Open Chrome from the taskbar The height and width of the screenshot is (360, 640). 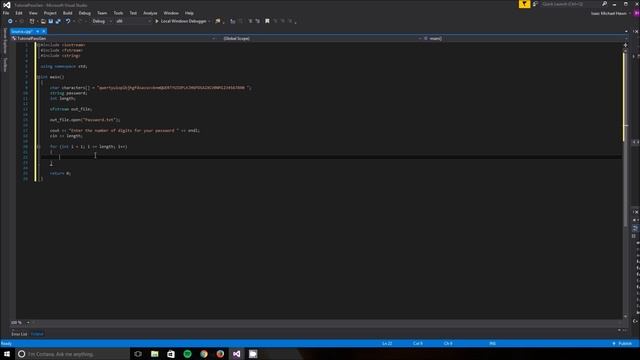pyautogui.click(x=204, y=354)
